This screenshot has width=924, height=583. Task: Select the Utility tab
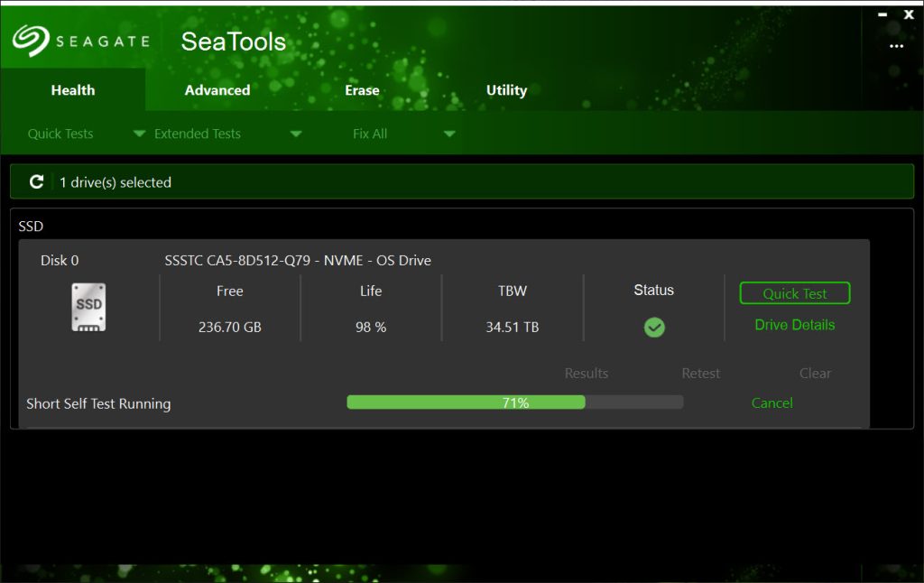[506, 90]
